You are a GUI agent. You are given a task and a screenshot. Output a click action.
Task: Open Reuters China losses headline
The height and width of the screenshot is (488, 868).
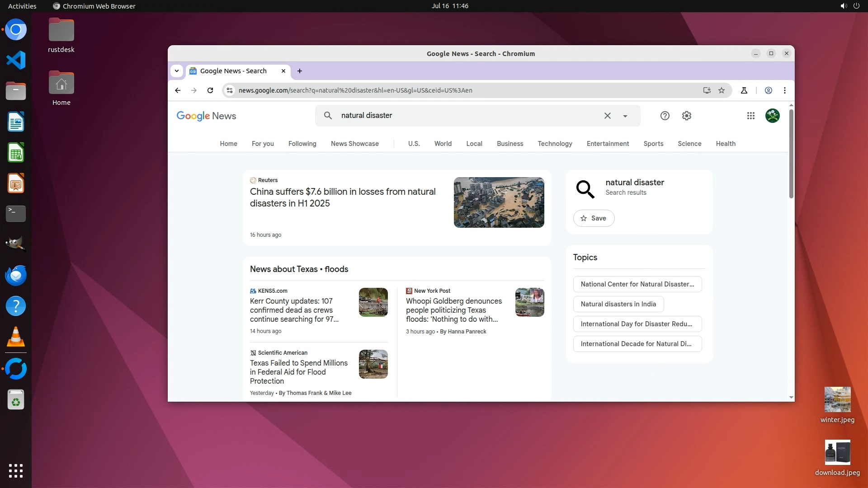(x=343, y=197)
